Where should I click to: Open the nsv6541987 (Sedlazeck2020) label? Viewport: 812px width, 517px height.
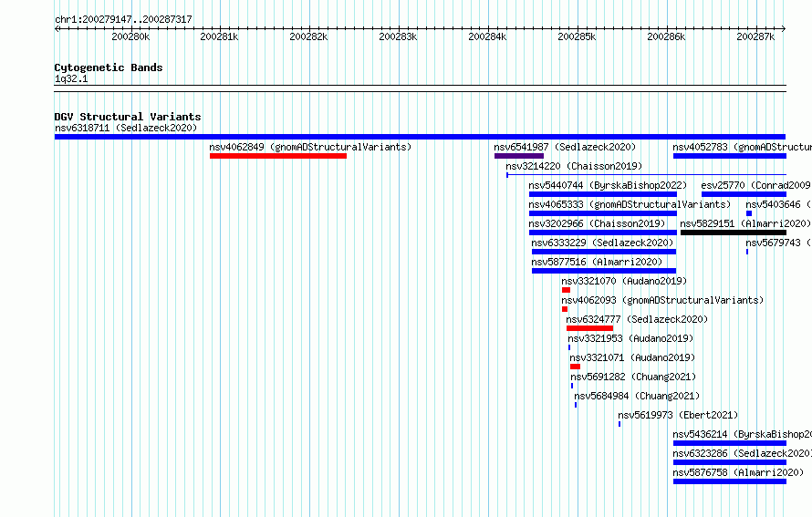point(565,147)
